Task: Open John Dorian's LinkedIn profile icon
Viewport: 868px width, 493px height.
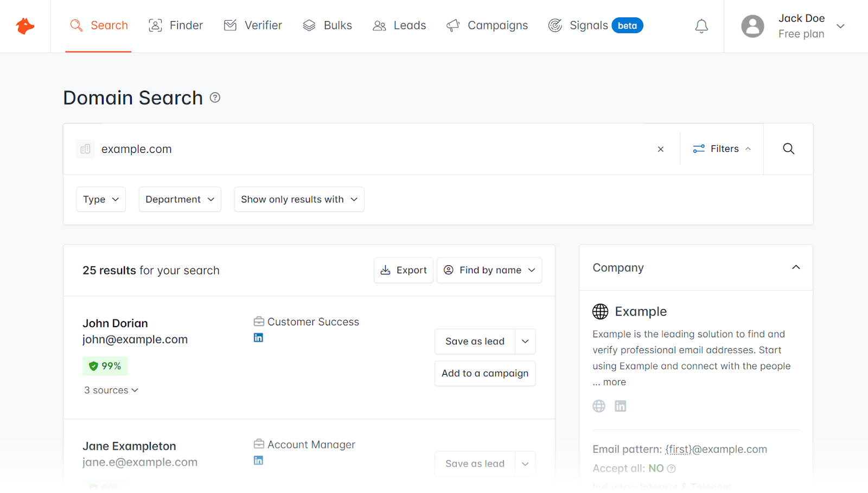Action: coord(258,337)
